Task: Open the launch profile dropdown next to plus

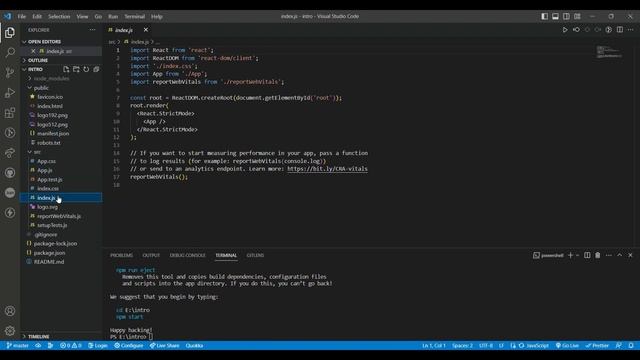Action: click(x=578, y=255)
